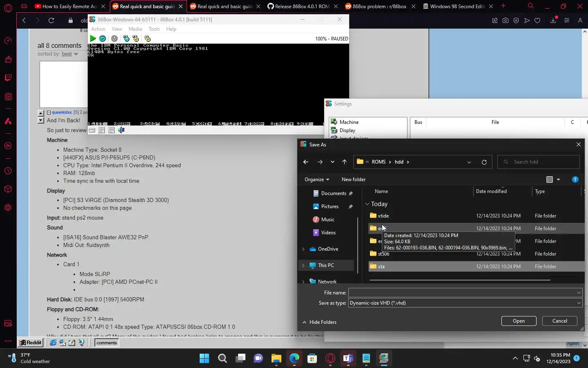Switch to Release 86Box 4.0.1 ROM tab
The image size is (588, 368).
[301, 6]
